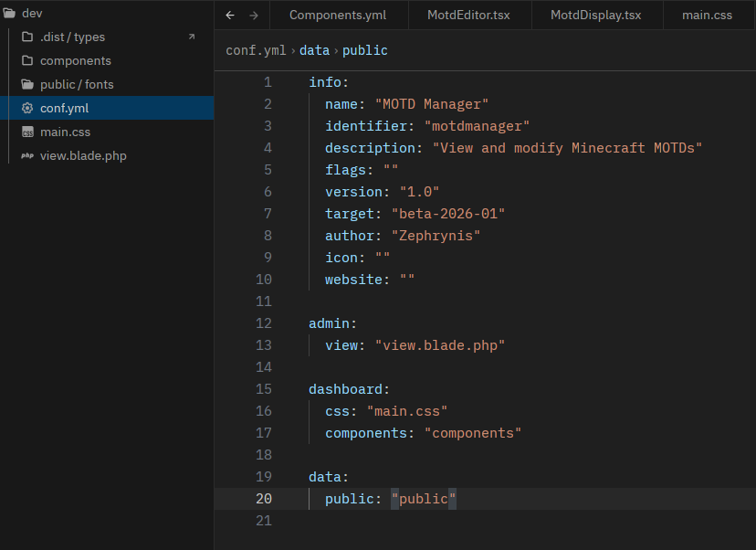This screenshot has height=550, width=756.
Task: Click the conf.yml breadcrumb segment
Action: [257, 50]
